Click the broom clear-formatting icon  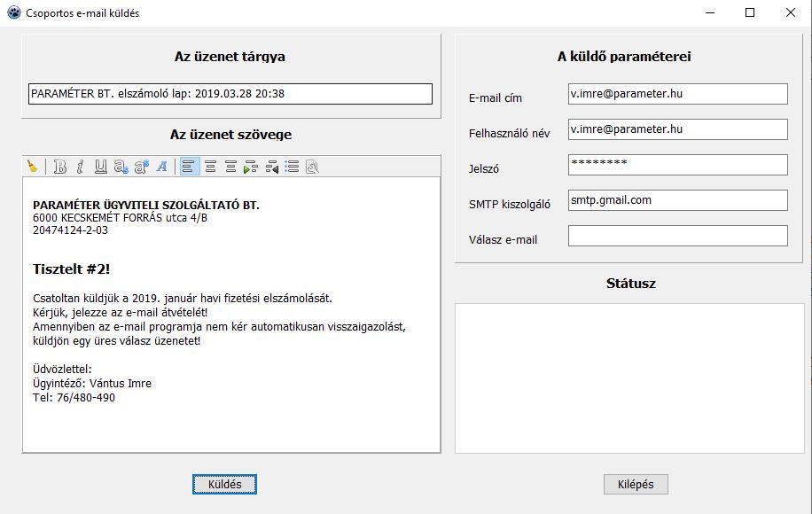(33, 166)
